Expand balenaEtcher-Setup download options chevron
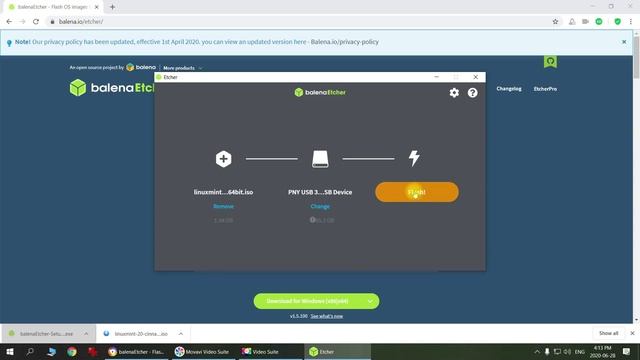 pos(86,333)
